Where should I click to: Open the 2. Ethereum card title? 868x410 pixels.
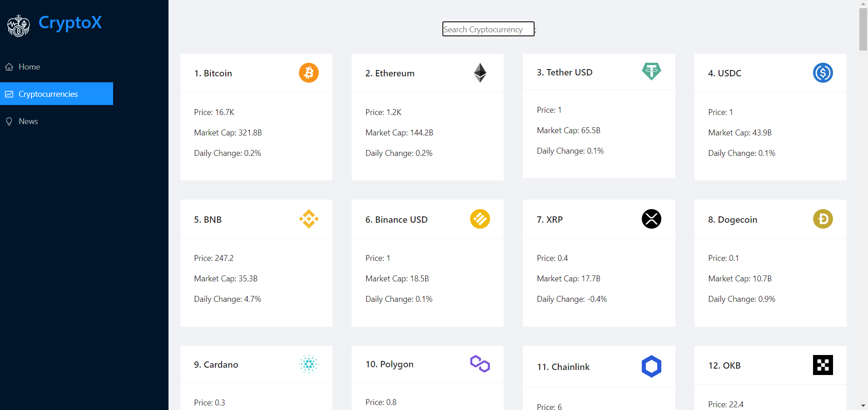[x=390, y=73]
